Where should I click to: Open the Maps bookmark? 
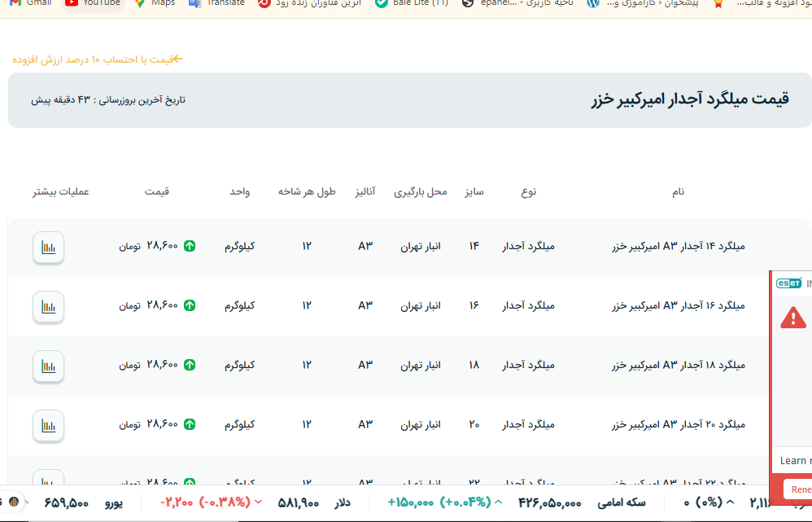pyautogui.click(x=155, y=3)
